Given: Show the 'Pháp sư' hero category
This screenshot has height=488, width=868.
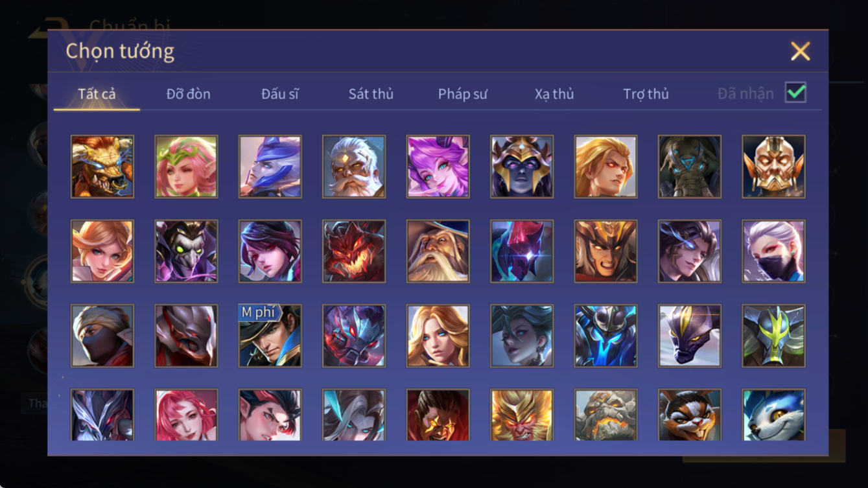Looking at the screenshot, I should tap(462, 94).
